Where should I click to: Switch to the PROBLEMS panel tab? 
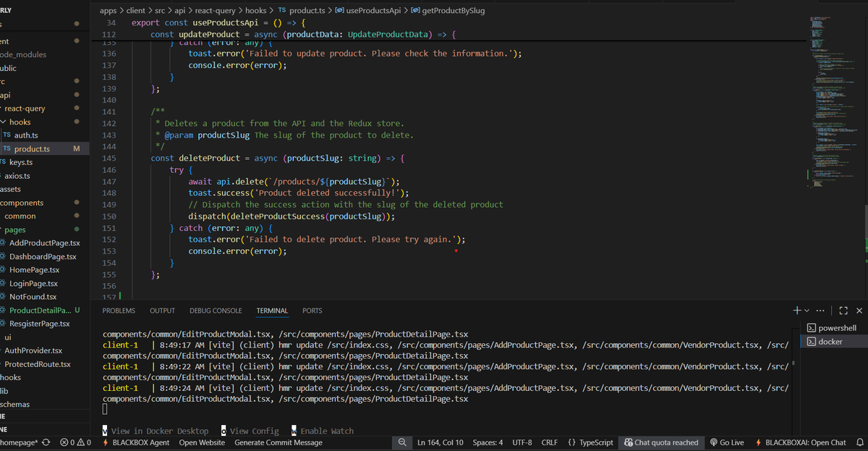pyautogui.click(x=119, y=311)
